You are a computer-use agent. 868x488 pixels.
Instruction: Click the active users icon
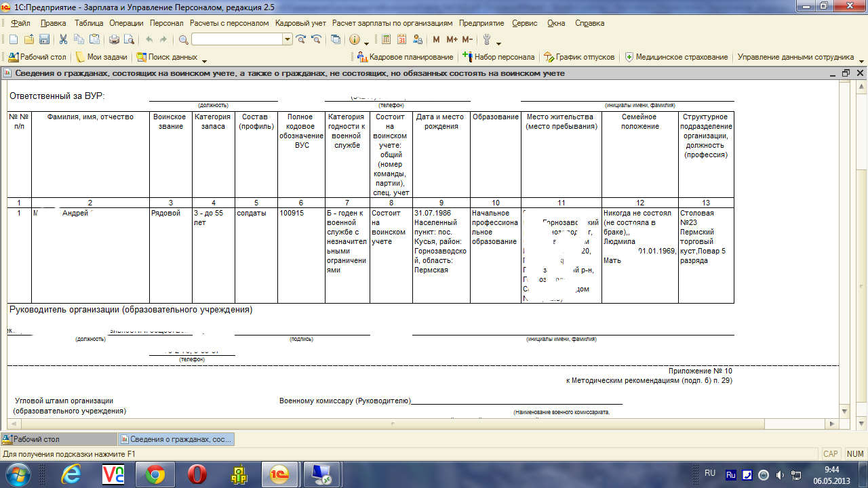(418, 39)
